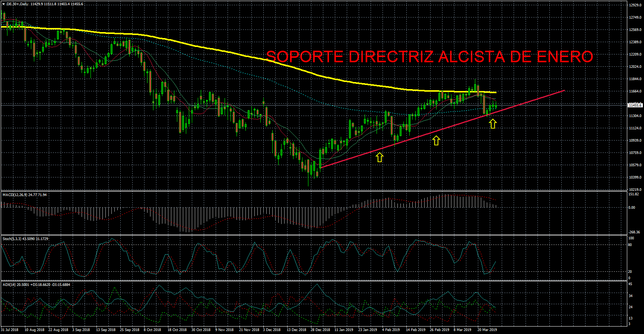
Task: Click the current price tag 11455.6
Action: 635,105
